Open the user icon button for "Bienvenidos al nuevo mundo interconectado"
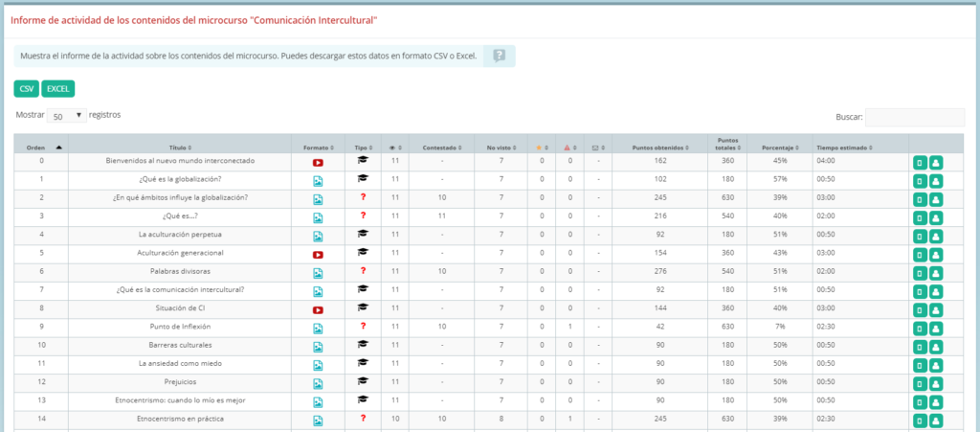Viewport: 980px width, 432px height. (936, 163)
